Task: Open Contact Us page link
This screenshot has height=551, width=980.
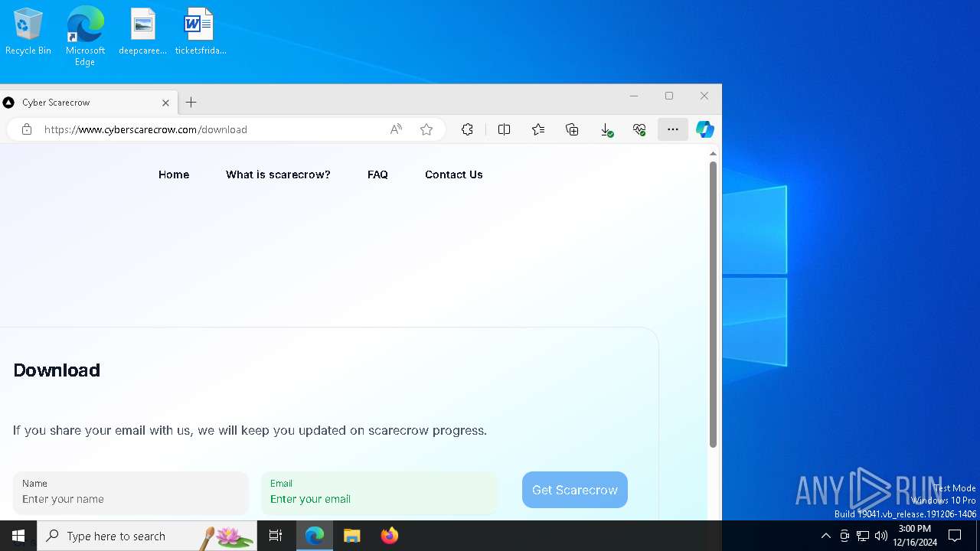Action: 454,174
